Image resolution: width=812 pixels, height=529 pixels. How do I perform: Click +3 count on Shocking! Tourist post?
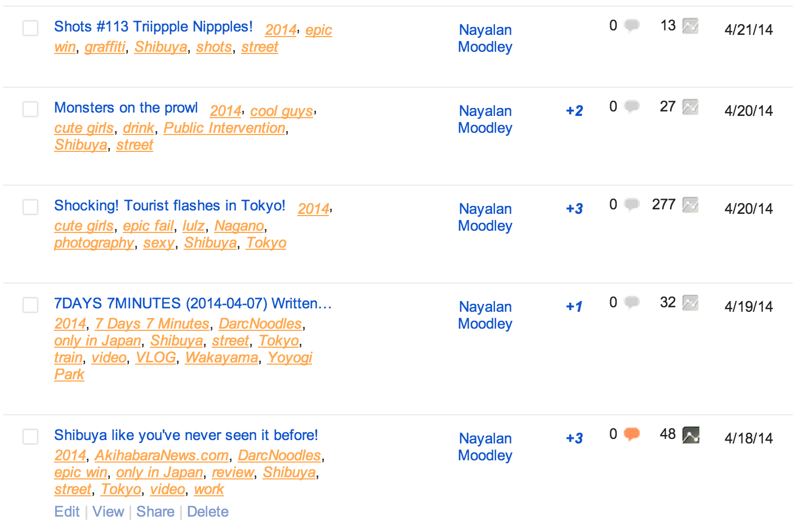(x=574, y=209)
